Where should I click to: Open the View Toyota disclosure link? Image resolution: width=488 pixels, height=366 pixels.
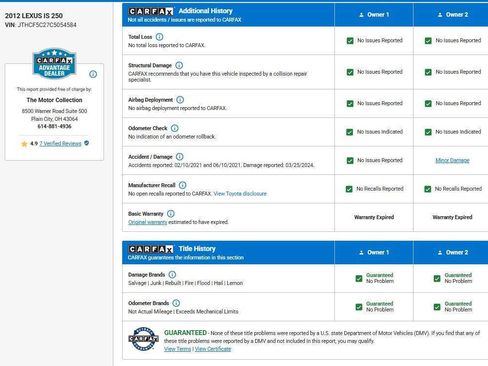tap(240, 194)
